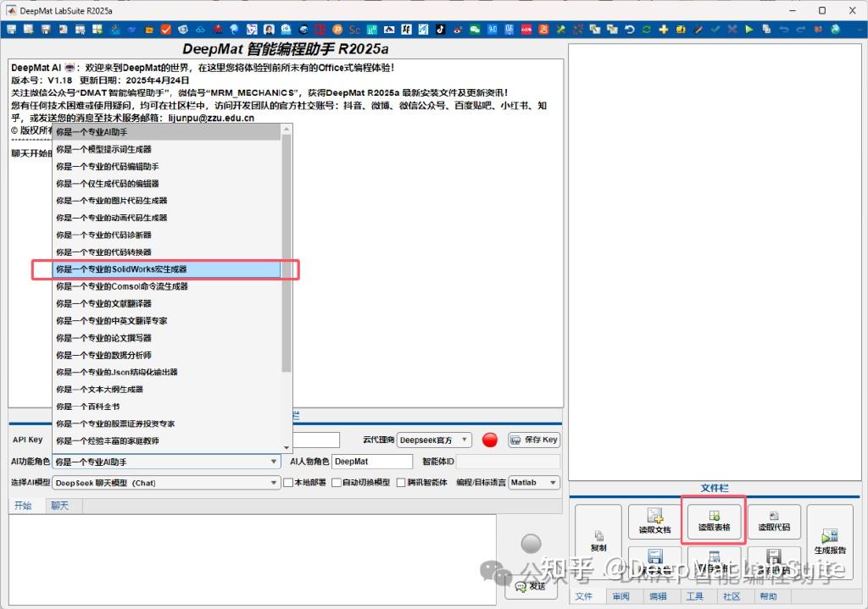The width and height of the screenshot is (868, 609).
Task: Click the redo arrow toolbar icon
Action: [x=801, y=30]
